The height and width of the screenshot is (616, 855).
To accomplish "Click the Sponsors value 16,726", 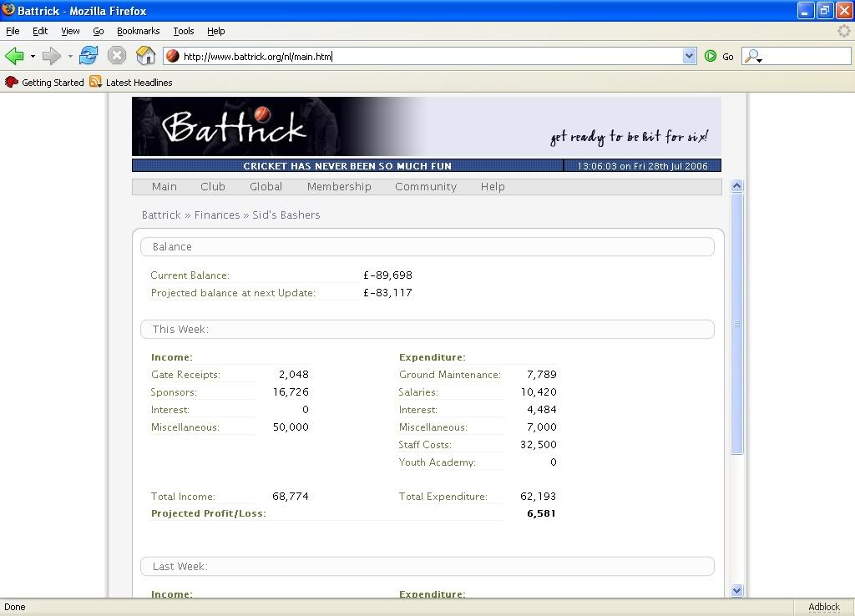I will [291, 392].
